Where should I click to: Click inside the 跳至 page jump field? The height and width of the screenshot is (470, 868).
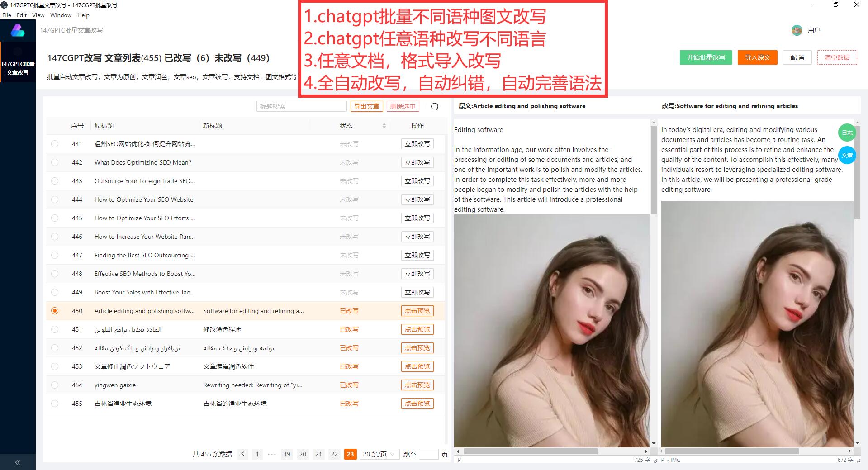[428, 454]
